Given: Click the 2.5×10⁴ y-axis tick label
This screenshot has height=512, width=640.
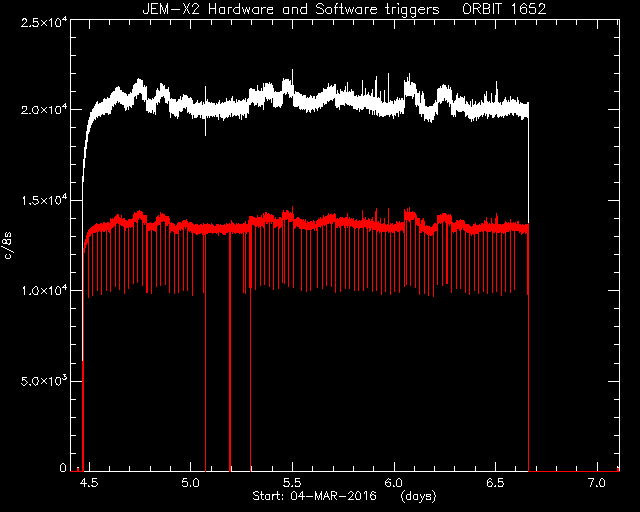Looking at the screenshot, I should click(44, 23).
